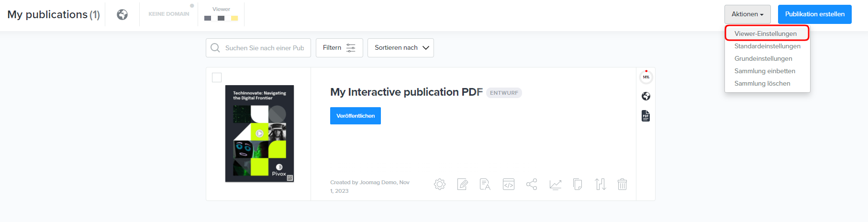Delete the publication using the trash icon
This screenshot has width=868, height=222.
coord(622,184)
